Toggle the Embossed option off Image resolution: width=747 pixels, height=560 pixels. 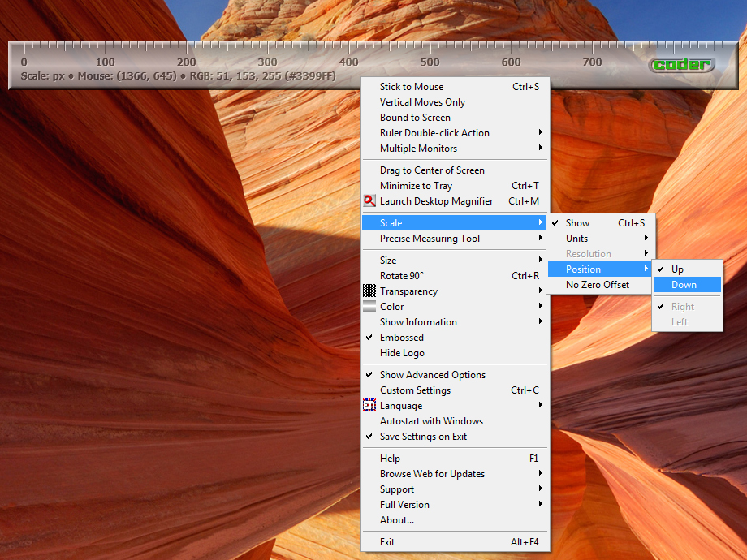point(402,338)
